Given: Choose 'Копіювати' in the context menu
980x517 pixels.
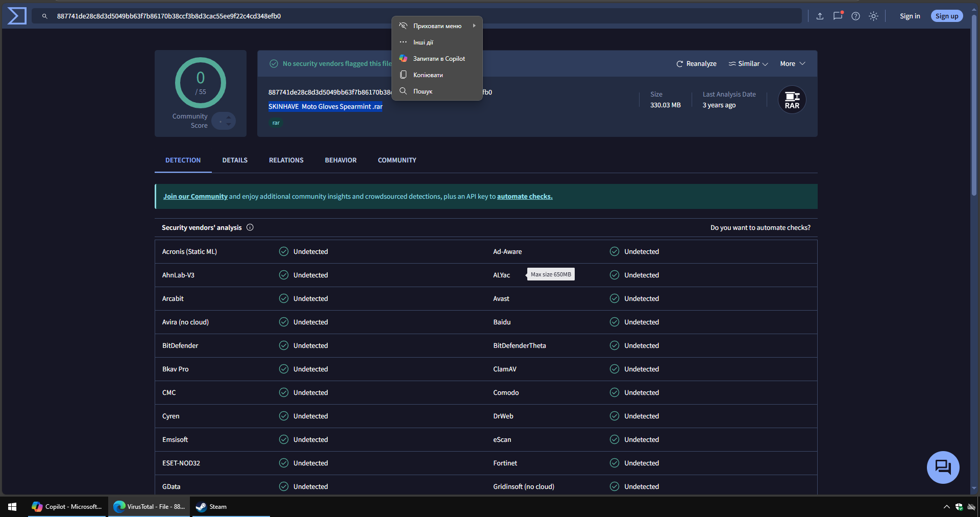Looking at the screenshot, I should point(437,75).
